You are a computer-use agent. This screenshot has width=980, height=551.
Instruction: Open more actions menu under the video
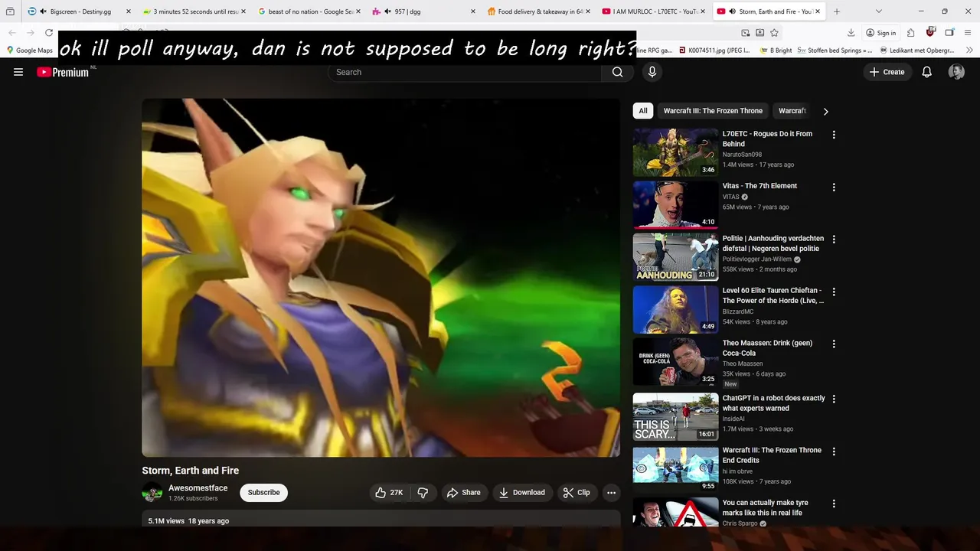coord(611,493)
